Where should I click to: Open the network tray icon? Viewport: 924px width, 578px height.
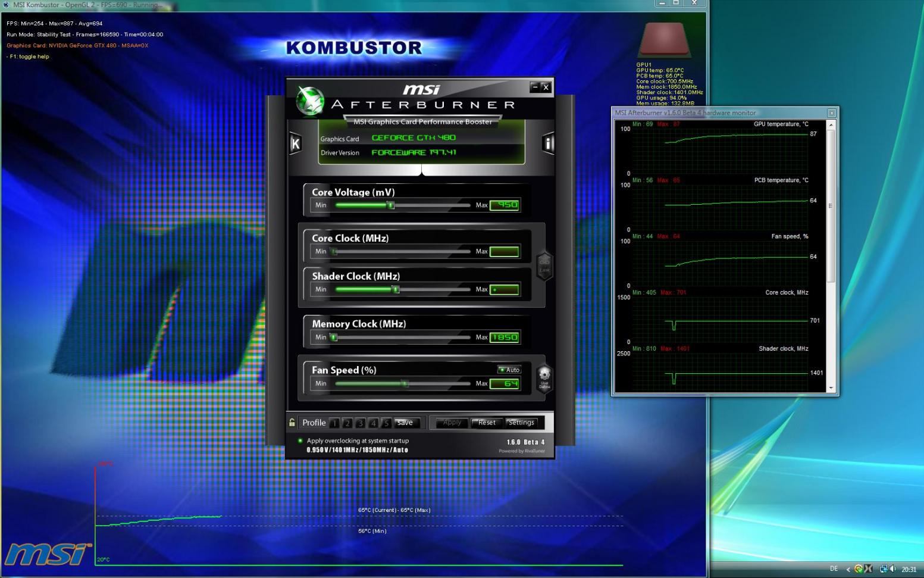tap(884, 569)
